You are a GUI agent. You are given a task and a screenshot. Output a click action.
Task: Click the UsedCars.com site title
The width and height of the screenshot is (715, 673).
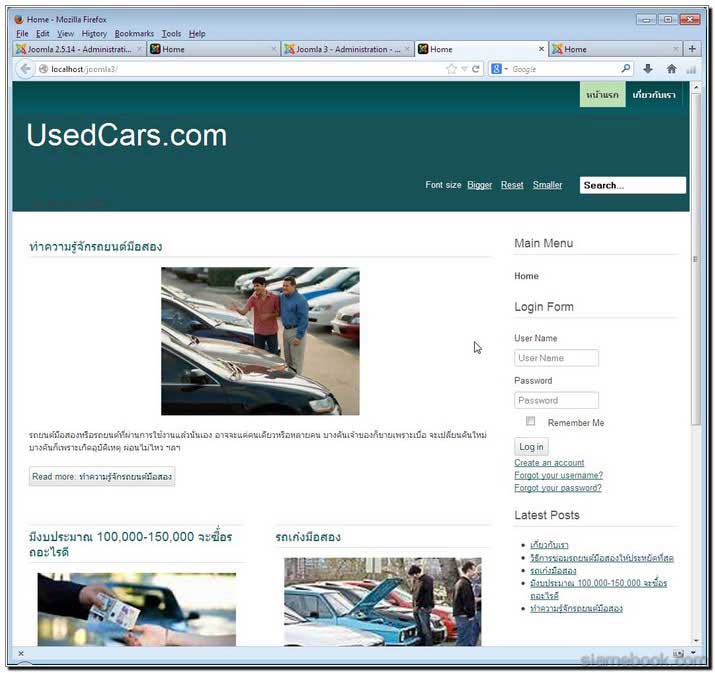point(126,135)
